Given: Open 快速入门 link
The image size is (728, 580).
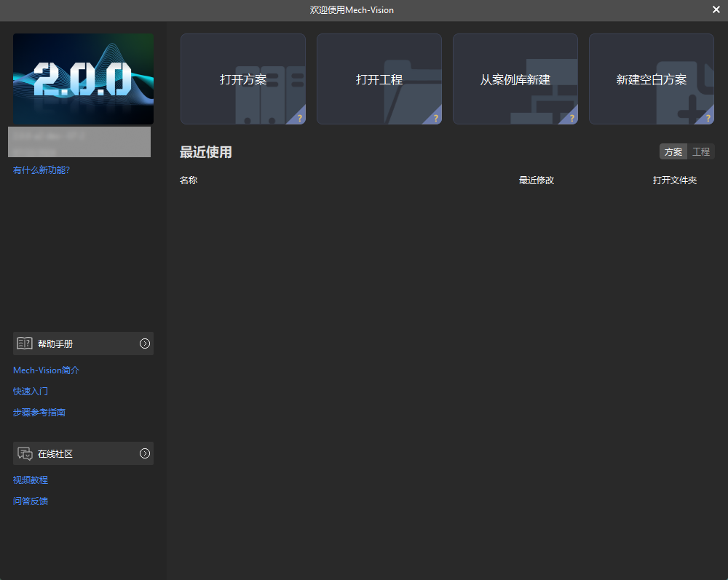Looking at the screenshot, I should pyautogui.click(x=30, y=391).
